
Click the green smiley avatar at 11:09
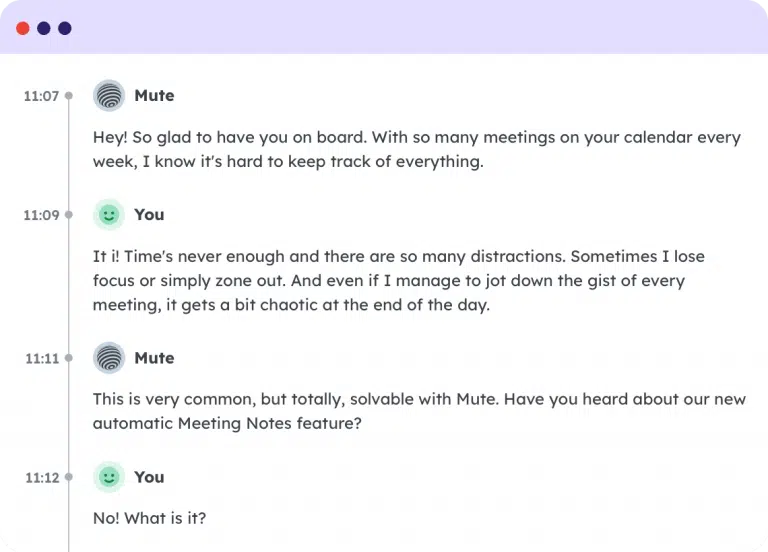tap(109, 215)
